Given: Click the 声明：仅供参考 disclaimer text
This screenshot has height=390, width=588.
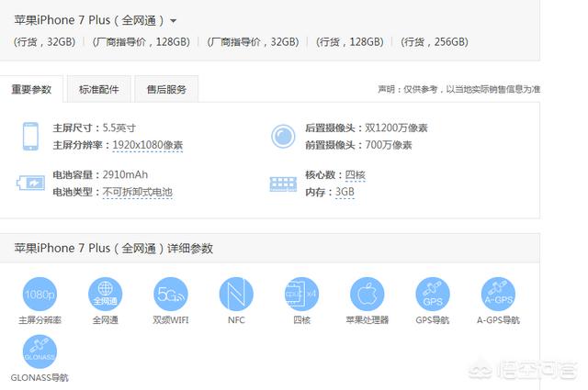Looking at the screenshot, I should coord(459,89).
